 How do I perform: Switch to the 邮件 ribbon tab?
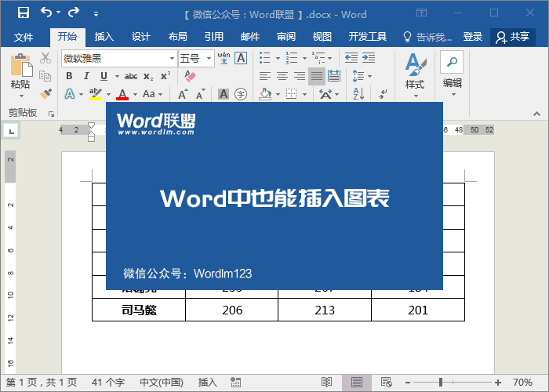250,37
